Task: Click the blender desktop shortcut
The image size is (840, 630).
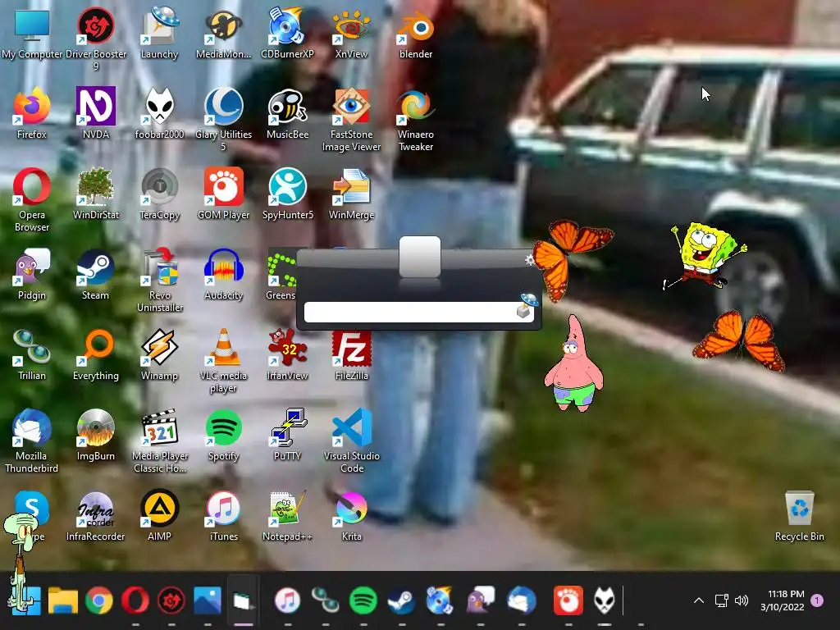Action: pyautogui.click(x=416, y=34)
